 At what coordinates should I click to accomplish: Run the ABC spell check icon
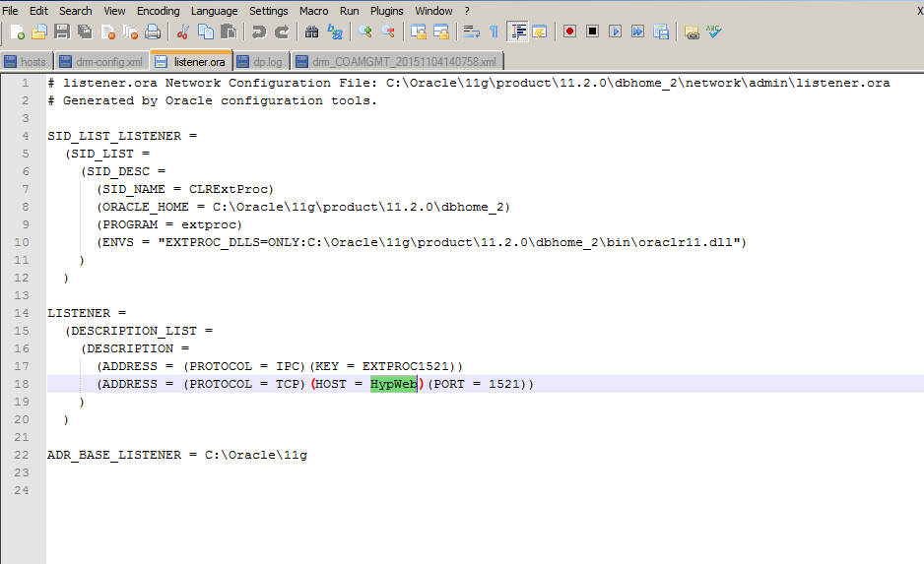point(713,31)
